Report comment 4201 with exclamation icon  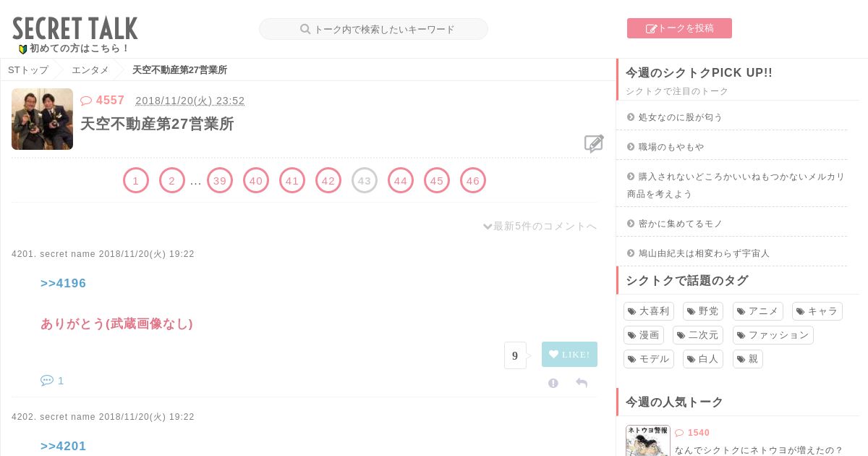[553, 383]
